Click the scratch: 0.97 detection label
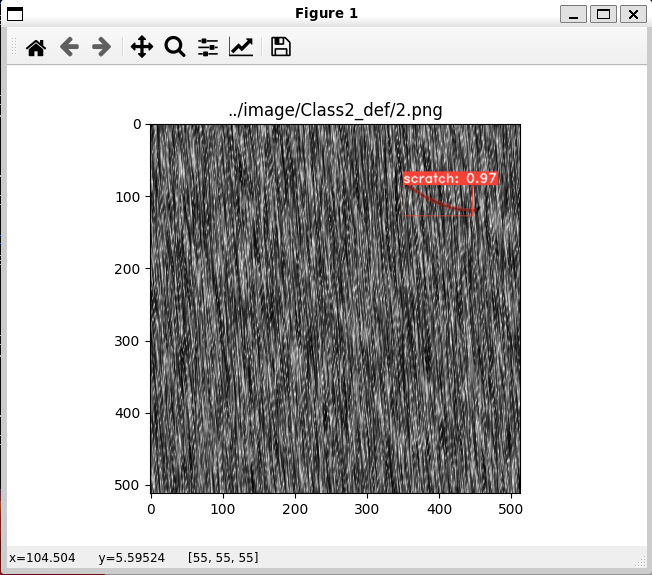Image resolution: width=652 pixels, height=575 pixels. pos(450,178)
